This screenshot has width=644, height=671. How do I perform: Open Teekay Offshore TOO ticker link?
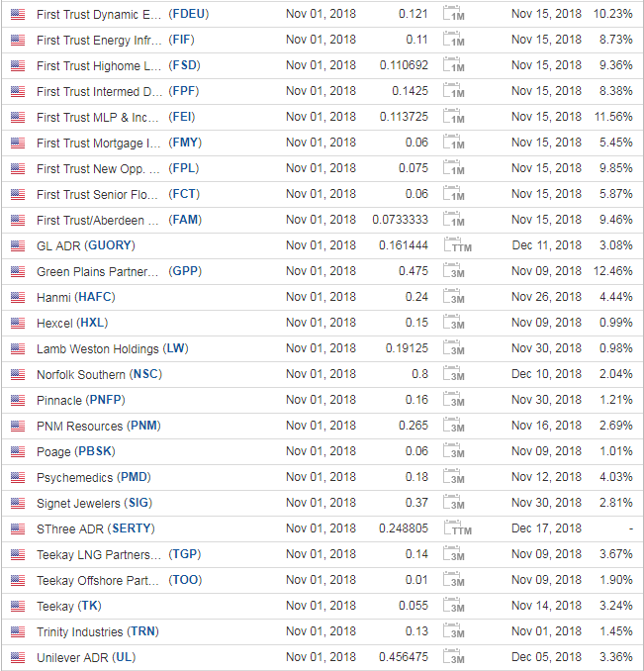click(185, 580)
